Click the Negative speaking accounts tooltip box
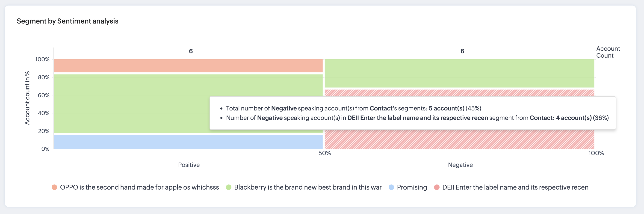 (x=413, y=113)
